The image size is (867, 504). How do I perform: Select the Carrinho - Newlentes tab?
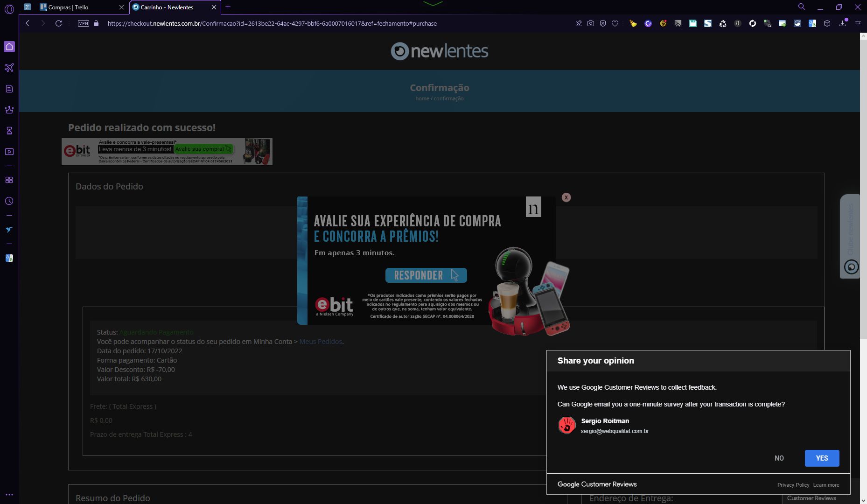175,7
